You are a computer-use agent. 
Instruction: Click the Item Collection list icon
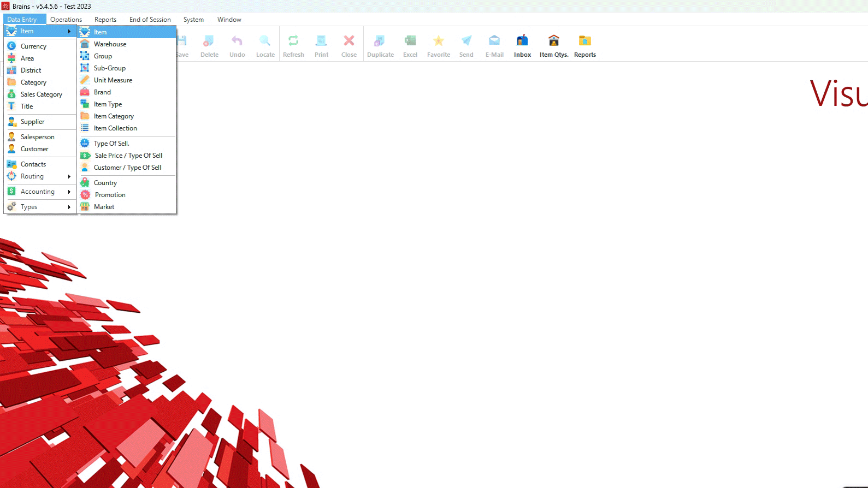coord(85,128)
